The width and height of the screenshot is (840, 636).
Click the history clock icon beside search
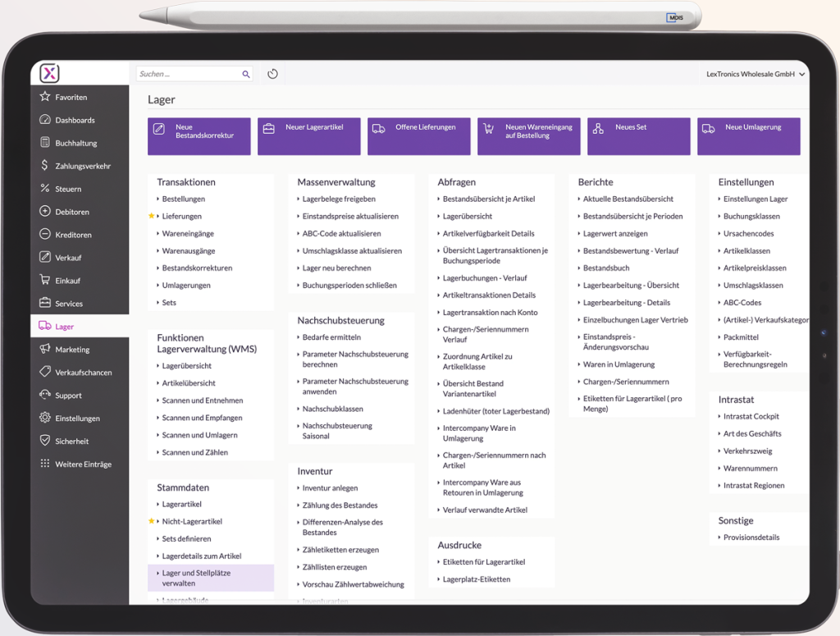click(272, 74)
